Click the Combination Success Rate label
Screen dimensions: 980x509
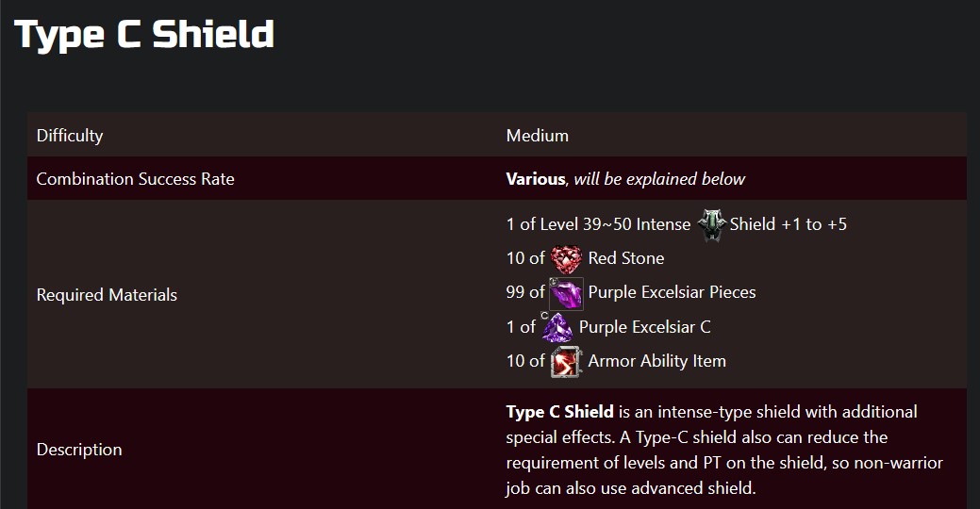pos(135,179)
